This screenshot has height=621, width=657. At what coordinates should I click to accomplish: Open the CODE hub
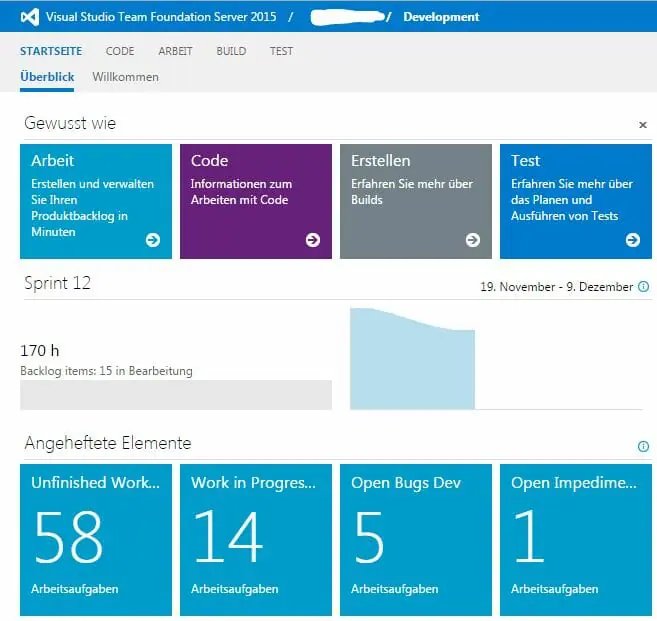(x=120, y=51)
